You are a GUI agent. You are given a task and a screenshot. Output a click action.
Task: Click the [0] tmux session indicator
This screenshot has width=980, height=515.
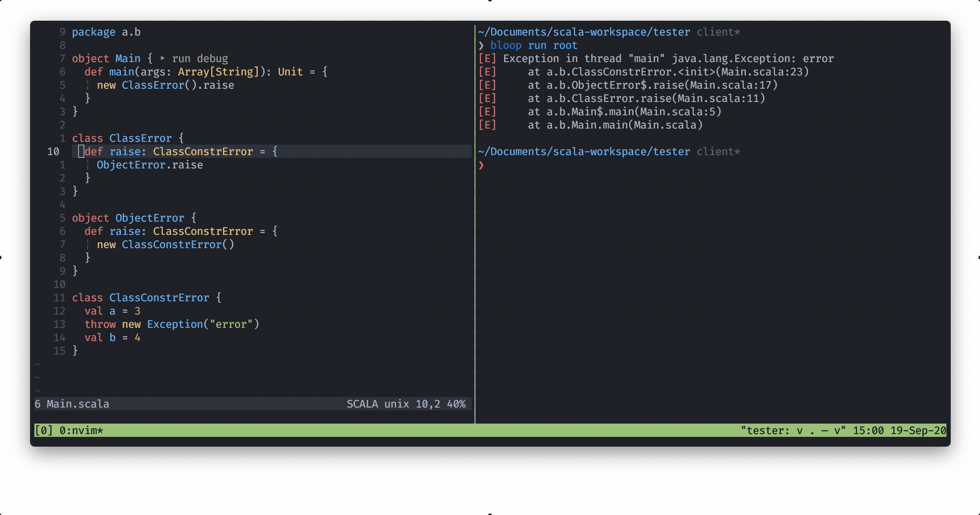[x=43, y=431]
